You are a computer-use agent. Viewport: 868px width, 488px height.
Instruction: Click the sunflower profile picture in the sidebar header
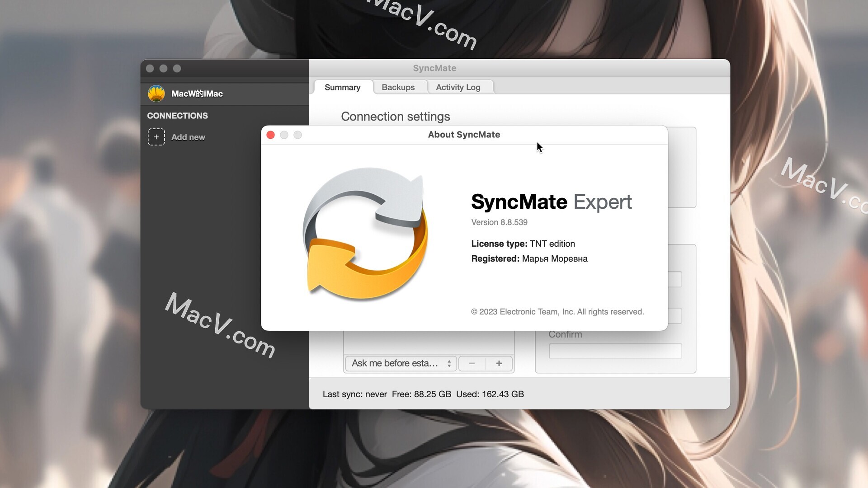[156, 94]
